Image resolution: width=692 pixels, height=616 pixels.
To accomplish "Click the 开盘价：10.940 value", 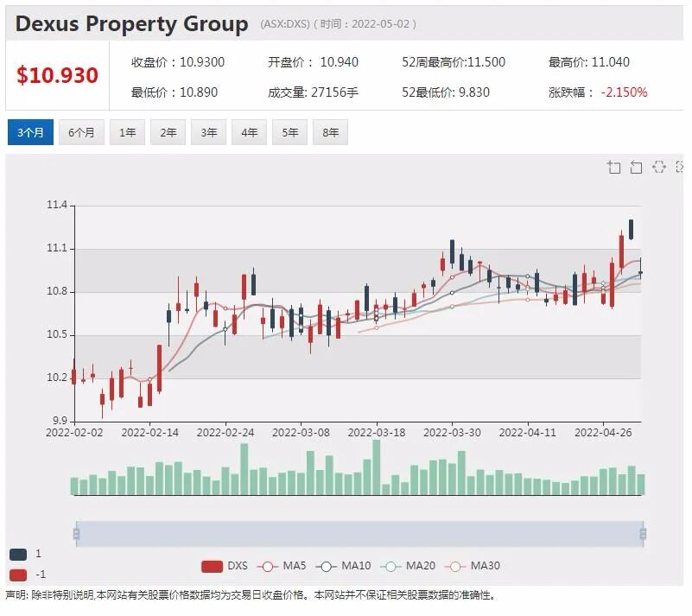I will 313,62.
